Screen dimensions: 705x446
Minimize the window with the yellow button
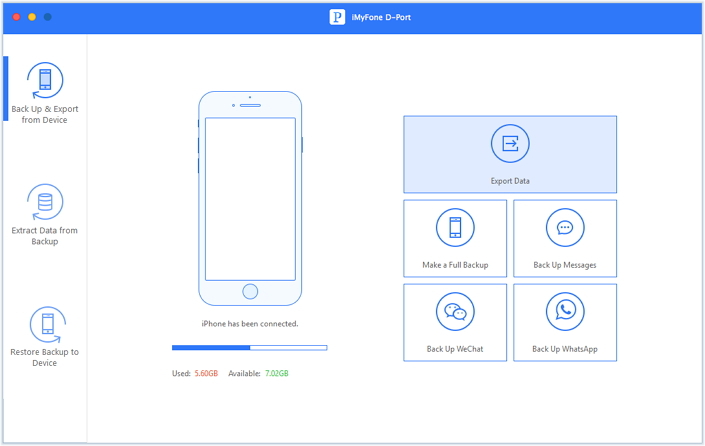pyautogui.click(x=32, y=17)
